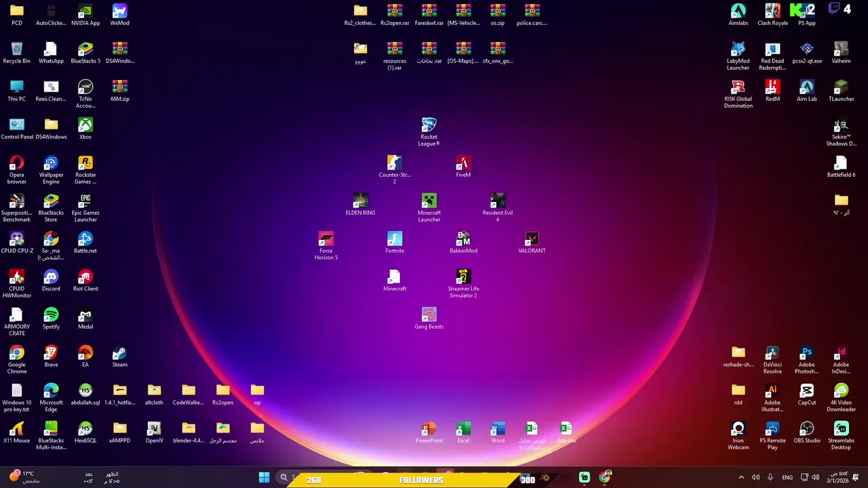Select the Brave browser icon
This screenshot has width=868, height=488.
(51, 357)
